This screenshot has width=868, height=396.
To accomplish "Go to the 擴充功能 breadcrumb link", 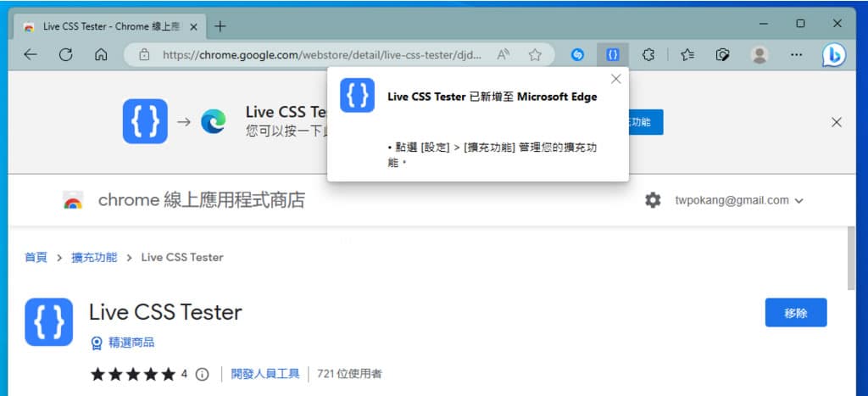I will 94,258.
